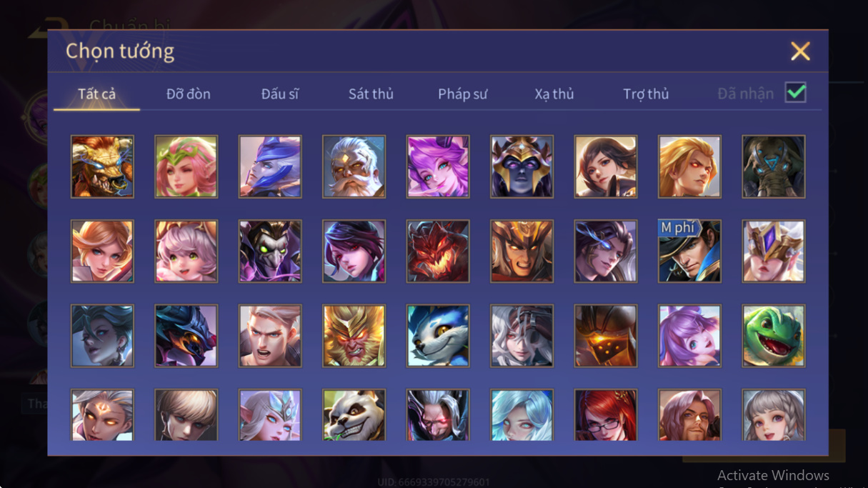Viewport: 868px width, 488px height.
Task: Select the red-haired hero with glasses
Action: (x=606, y=415)
